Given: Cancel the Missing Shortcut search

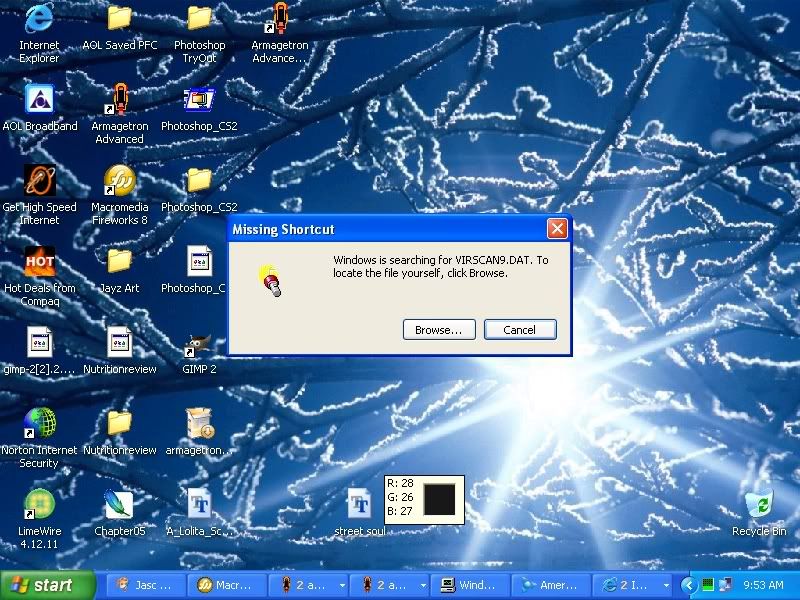Looking at the screenshot, I should point(520,330).
